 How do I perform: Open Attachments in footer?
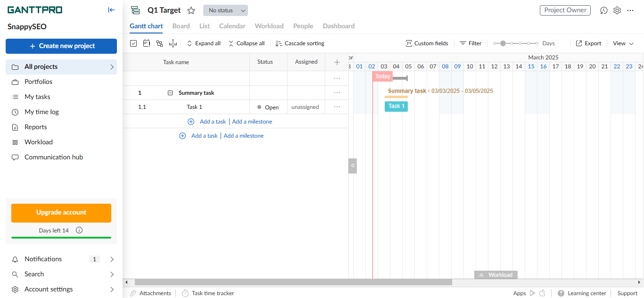tap(151, 293)
